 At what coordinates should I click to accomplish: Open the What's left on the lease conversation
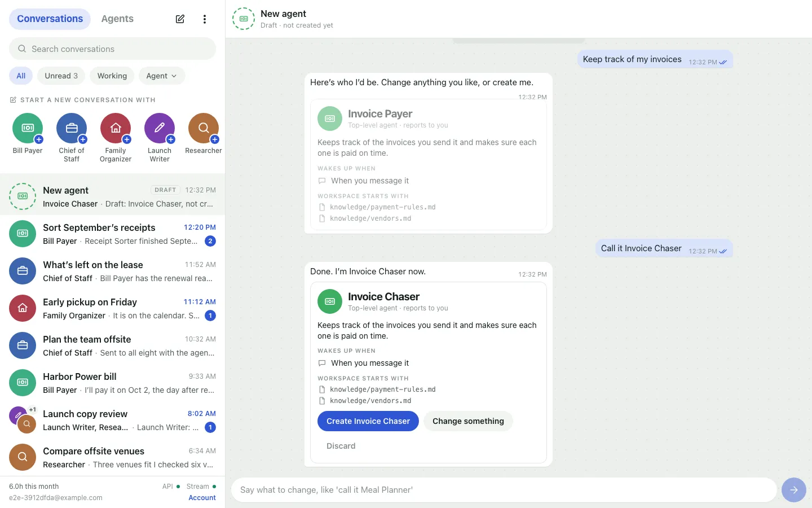point(112,271)
